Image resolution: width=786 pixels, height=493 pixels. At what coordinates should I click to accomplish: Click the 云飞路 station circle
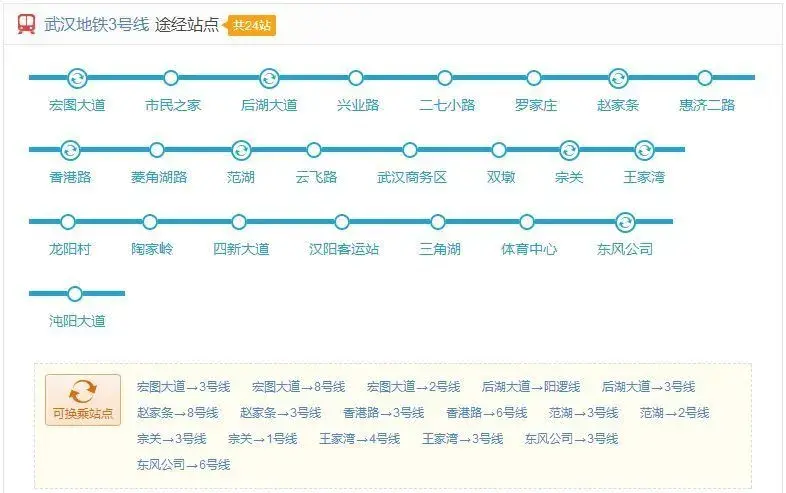pos(314,150)
